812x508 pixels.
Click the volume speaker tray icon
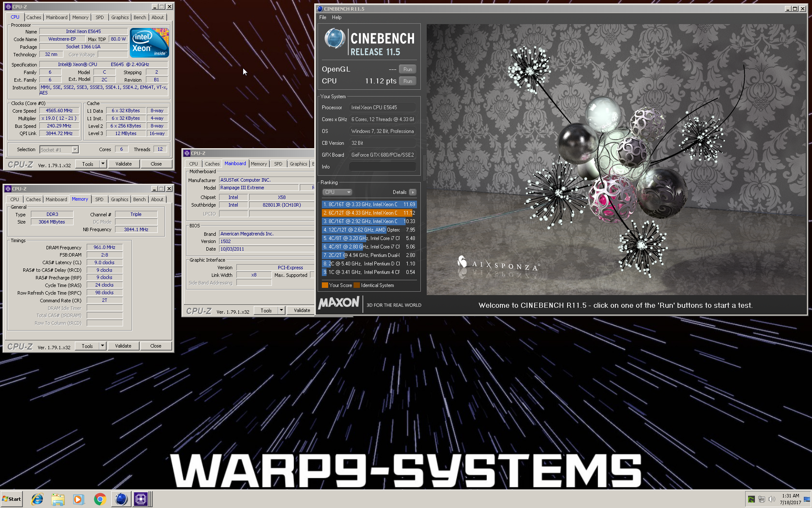[772, 499]
